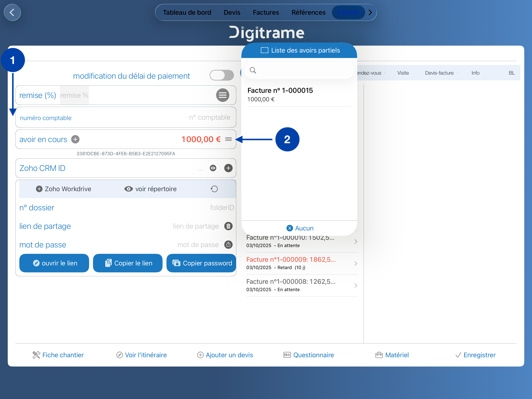This screenshot has height=399, width=532.
Task: Delete the lien de partage
Action: tap(228, 226)
